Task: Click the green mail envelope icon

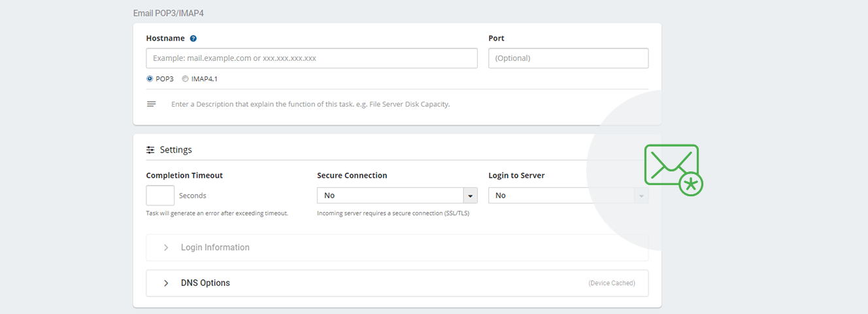Action: coord(674,169)
